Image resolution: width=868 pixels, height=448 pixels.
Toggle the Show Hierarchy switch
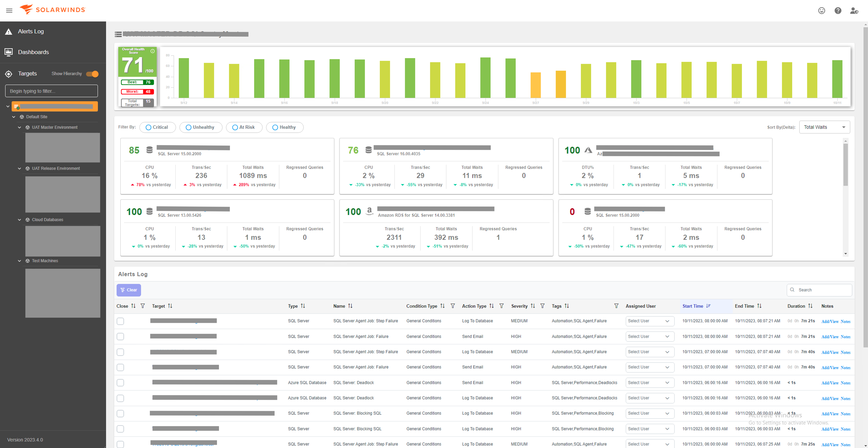pos(92,74)
